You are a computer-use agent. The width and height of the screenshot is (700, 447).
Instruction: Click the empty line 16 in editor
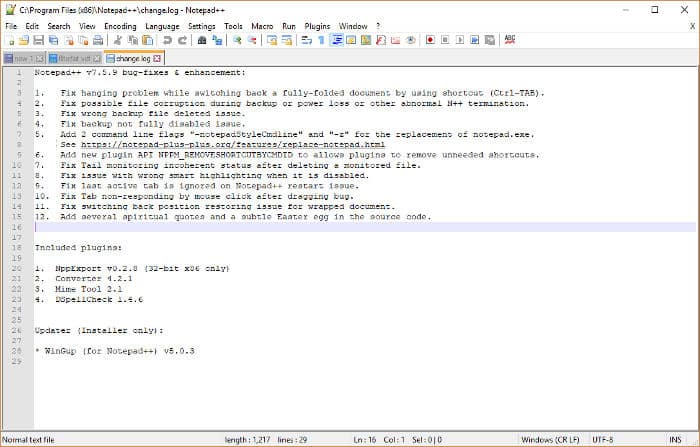pos(300,227)
